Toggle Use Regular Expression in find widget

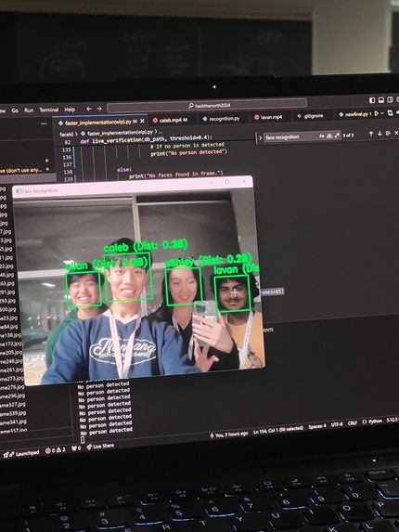pyautogui.click(x=337, y=135)
